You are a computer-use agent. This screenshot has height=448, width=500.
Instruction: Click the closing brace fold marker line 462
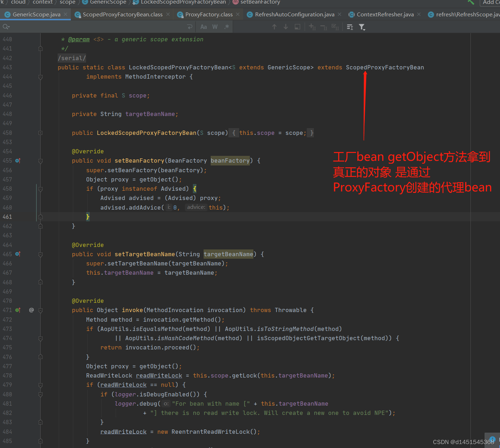(41, 226)
